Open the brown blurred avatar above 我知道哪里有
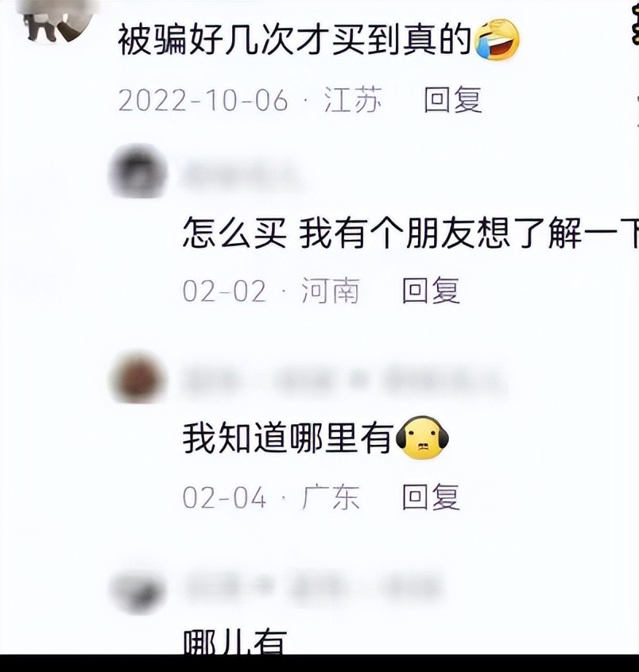This screenshot has width=639, height=672. click(x=138, y=378)
